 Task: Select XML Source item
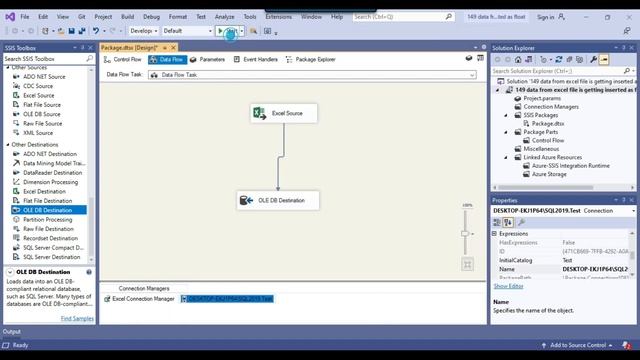tap(38, 133)
